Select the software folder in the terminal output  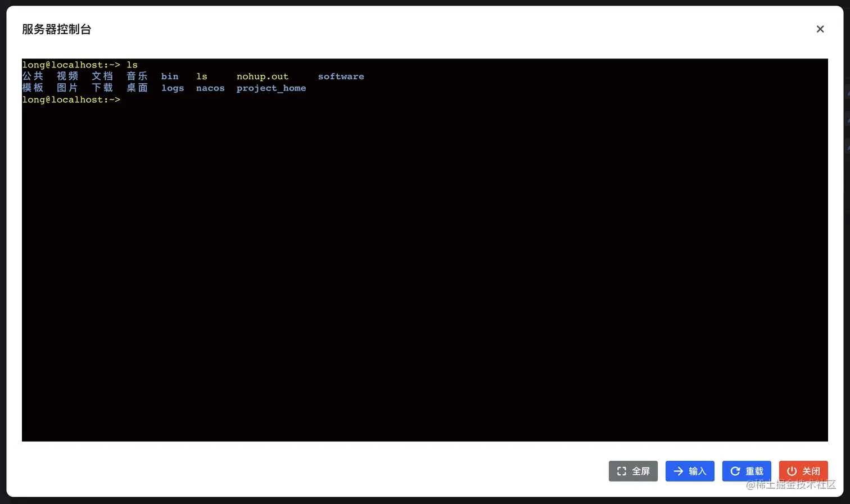click(341, 76)
